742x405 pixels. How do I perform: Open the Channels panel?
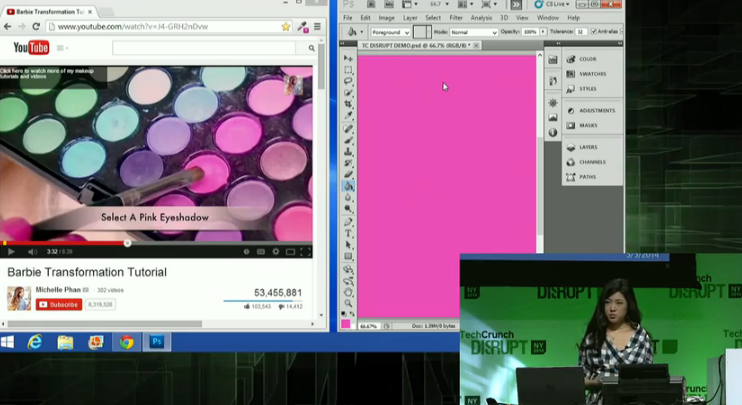point(592,162)
